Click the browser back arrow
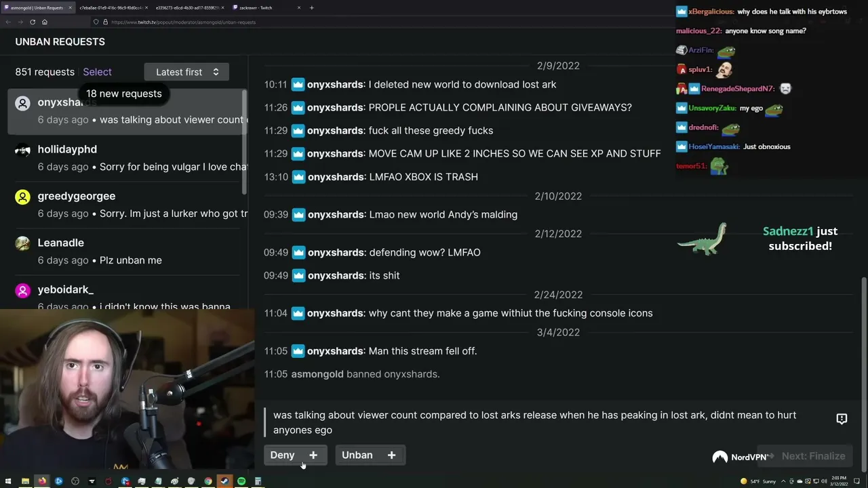 [8, 22]
